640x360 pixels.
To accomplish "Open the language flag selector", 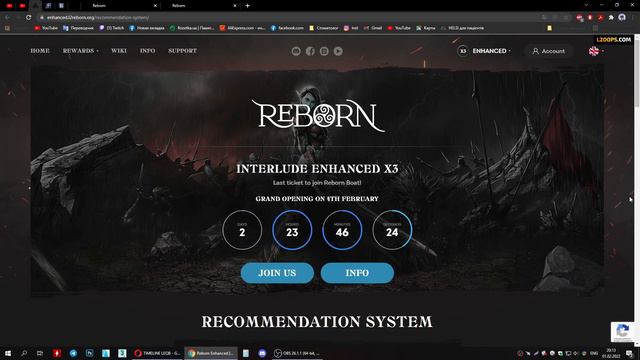I will click(x=596, y=51).
